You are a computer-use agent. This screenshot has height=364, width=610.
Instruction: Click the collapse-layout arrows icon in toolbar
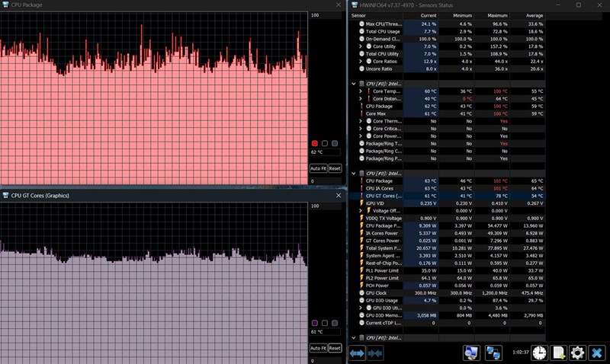tap(375, 353)
